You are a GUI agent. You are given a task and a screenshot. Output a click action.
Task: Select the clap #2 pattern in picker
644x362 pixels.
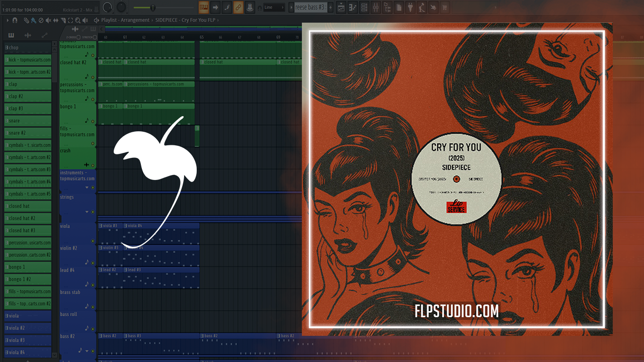click(x=28, y=97)
